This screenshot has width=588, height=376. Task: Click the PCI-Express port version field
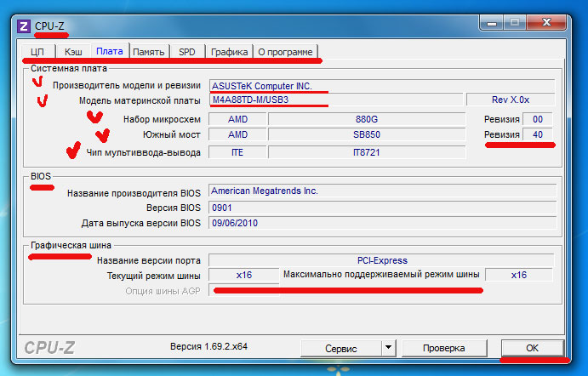pos(382,260)
